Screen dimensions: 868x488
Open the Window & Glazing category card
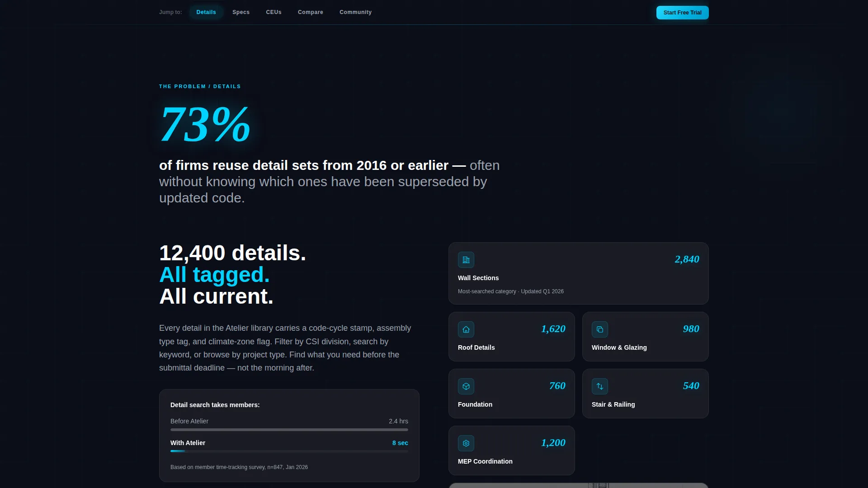click(645, 337)
